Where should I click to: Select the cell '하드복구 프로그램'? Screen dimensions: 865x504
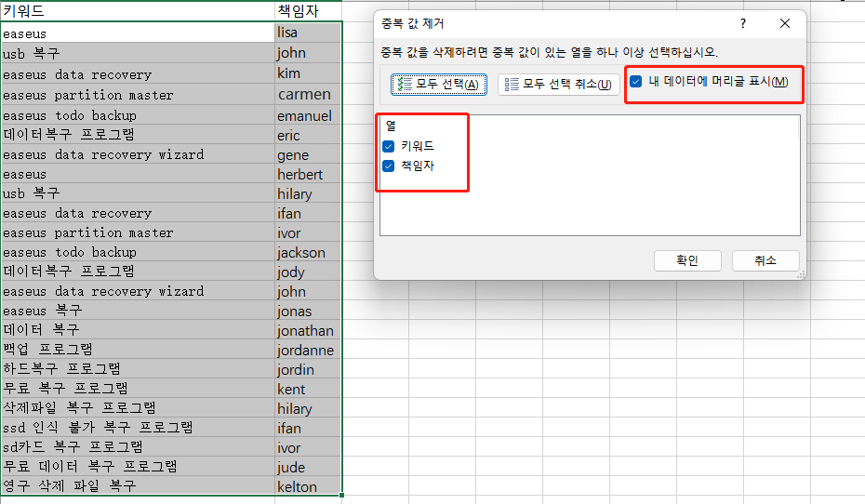click(x=138, y=369)
